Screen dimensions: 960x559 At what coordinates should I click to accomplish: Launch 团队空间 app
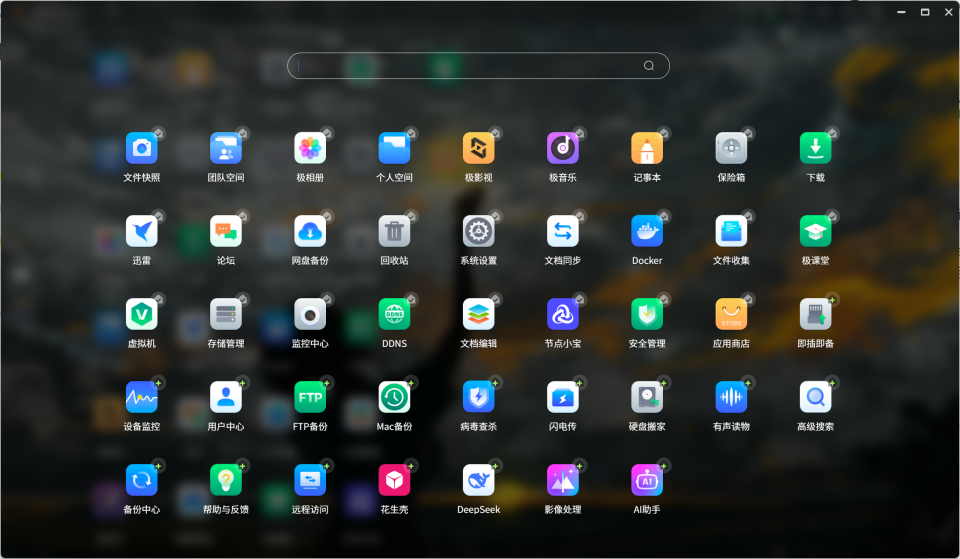coord(226,148)
